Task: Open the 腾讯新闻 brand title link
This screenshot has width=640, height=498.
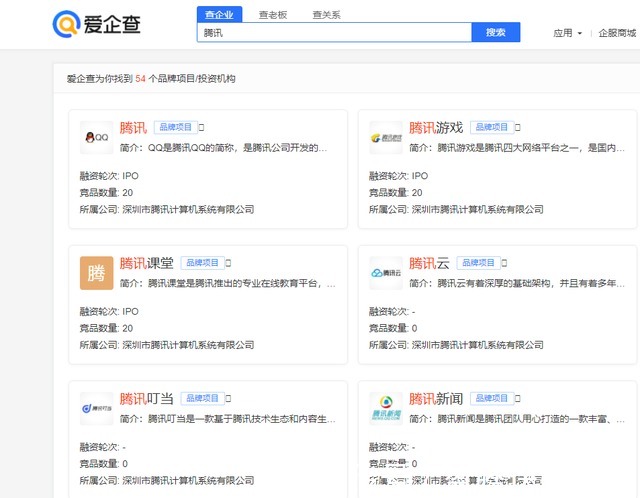Action: coord(436,399)
